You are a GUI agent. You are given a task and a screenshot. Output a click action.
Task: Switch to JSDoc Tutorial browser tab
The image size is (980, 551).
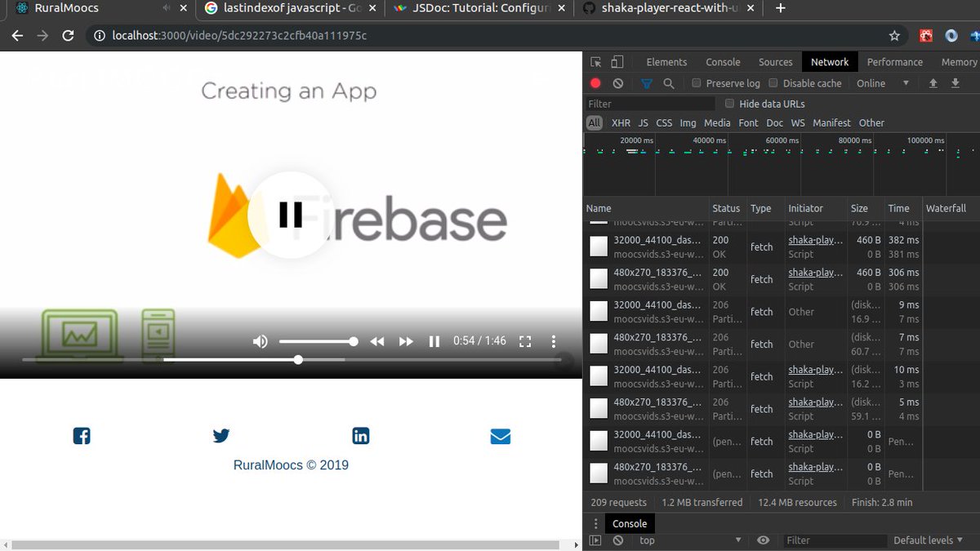(x=478, y=8)
